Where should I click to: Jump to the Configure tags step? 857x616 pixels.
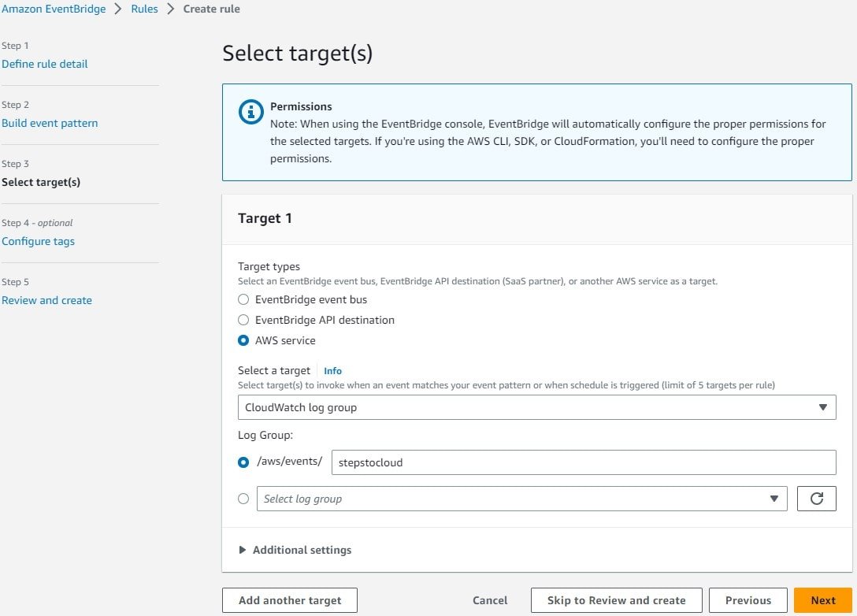[39, 241]
